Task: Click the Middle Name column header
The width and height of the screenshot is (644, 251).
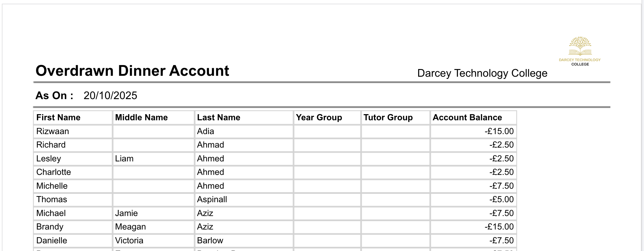Action: pyautogui.click(x=141, y=118)
